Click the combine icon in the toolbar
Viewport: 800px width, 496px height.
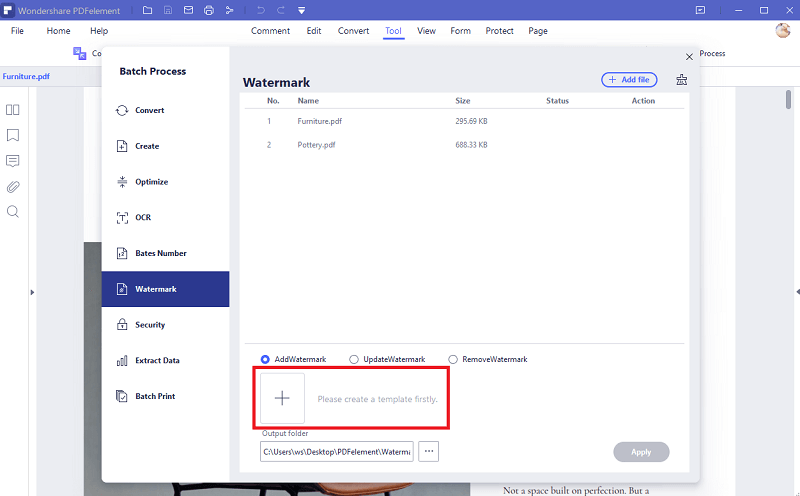(80, 53)
